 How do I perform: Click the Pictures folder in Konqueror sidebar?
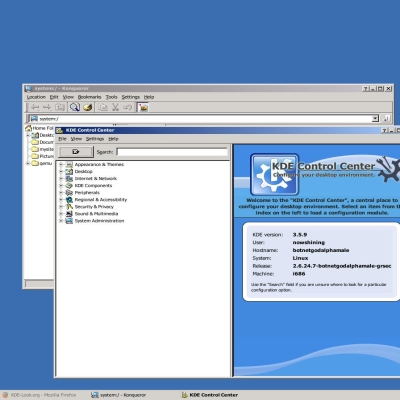35,156
